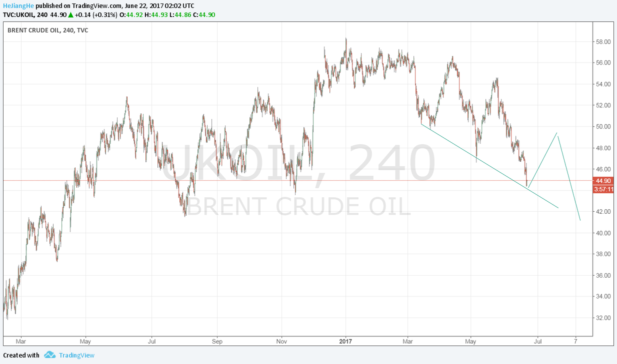
Task: Click the 50.00 price axis label
Action: coord(602,127)
